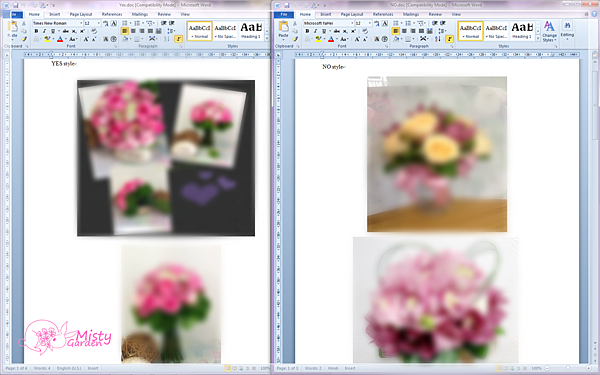This screenshot has width=600, height=375.
Task: Select the Heading 1 style in Yes.doc
Action: coord(251,31)
